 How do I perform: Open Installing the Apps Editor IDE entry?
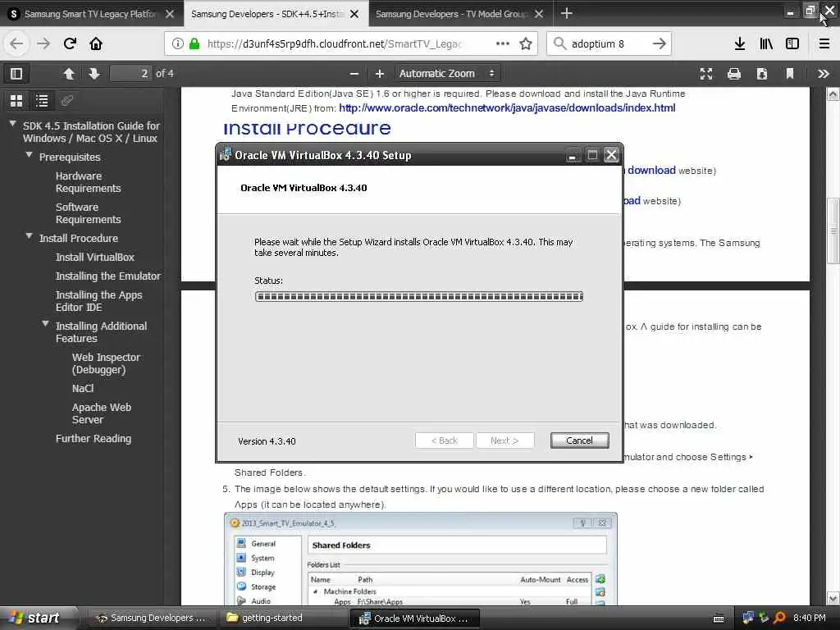tap(98, 301)
